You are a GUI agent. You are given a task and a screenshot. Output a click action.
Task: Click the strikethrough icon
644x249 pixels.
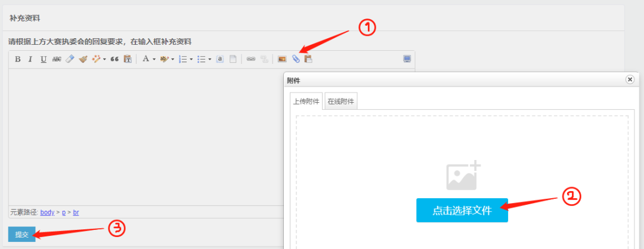57,59
